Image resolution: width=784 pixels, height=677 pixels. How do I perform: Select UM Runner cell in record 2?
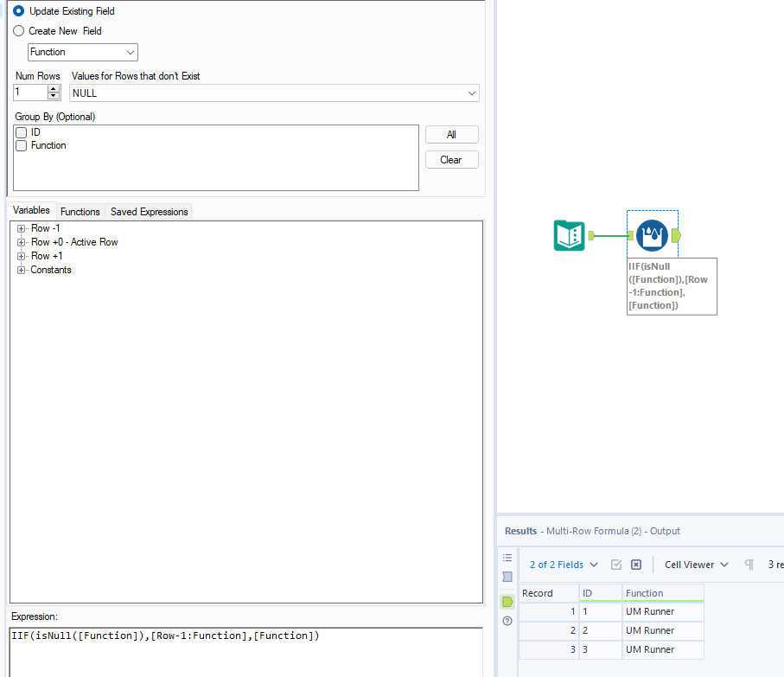pos(663,630)
